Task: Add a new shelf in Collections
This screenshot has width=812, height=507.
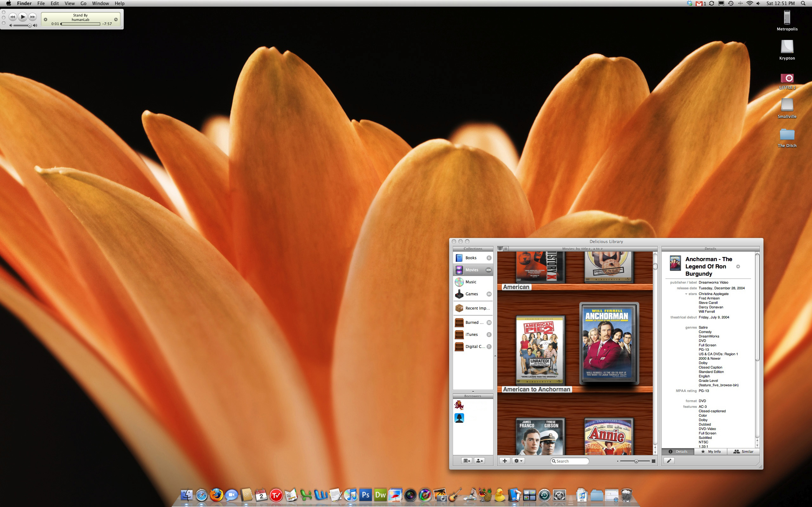Action: click(x=466, y=461)
